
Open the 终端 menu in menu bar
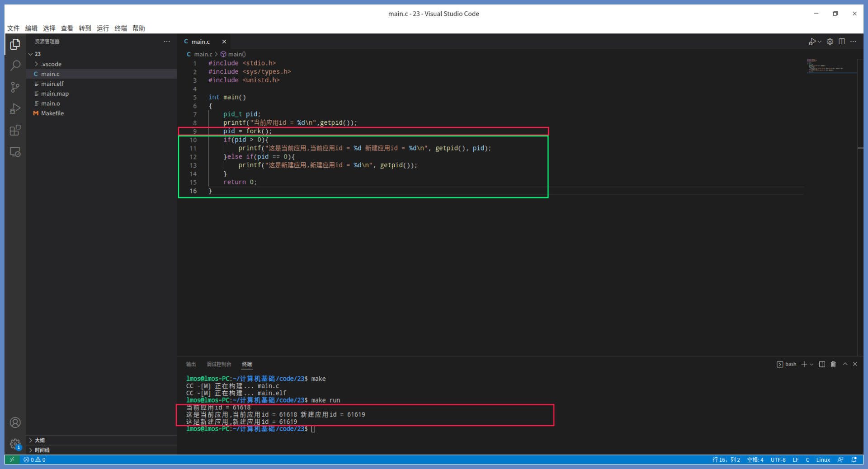click(121, 28)
